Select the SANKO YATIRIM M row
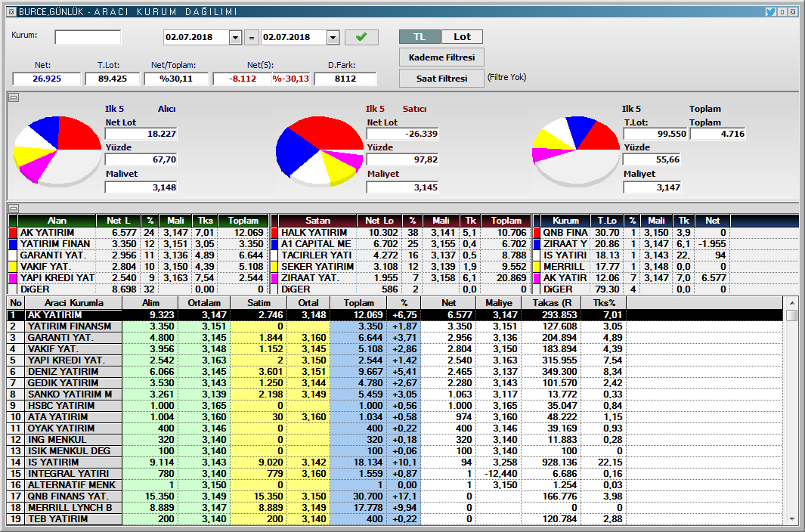This screenshot has height=532, width=805. [395, 394]
